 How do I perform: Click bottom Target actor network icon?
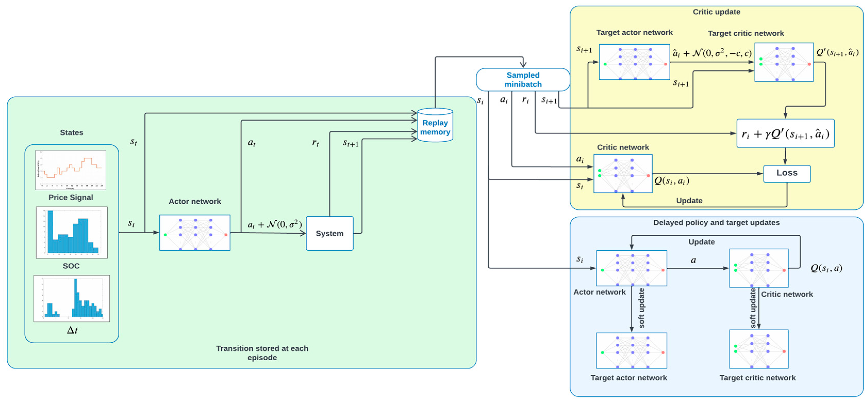click(631, 350)
